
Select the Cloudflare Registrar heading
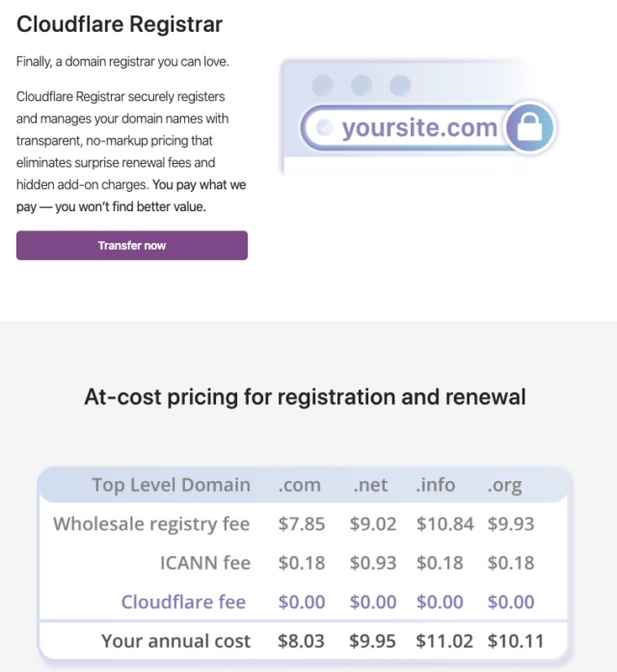(120, 24)
